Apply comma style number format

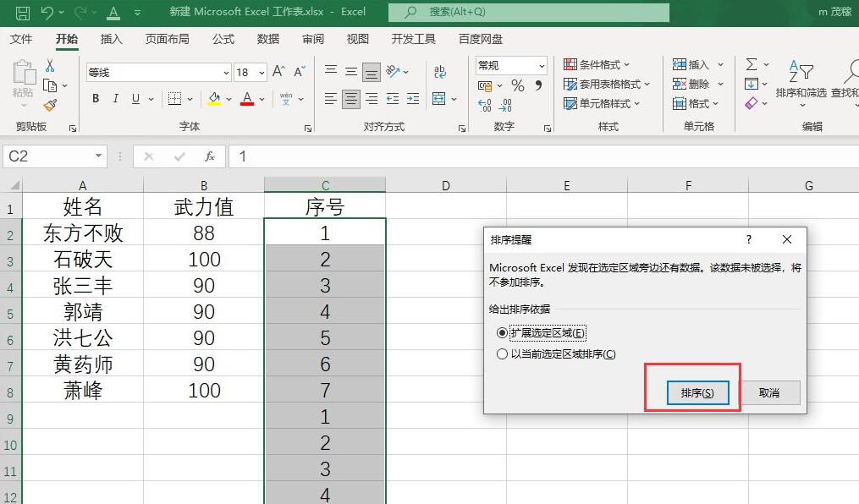click(x=538, y=85)
